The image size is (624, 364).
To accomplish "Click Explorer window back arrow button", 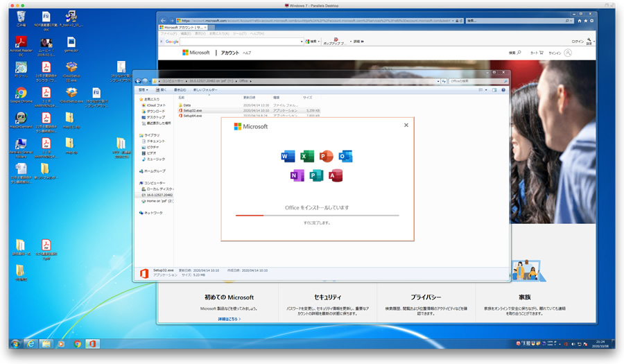I will (138, 80).
